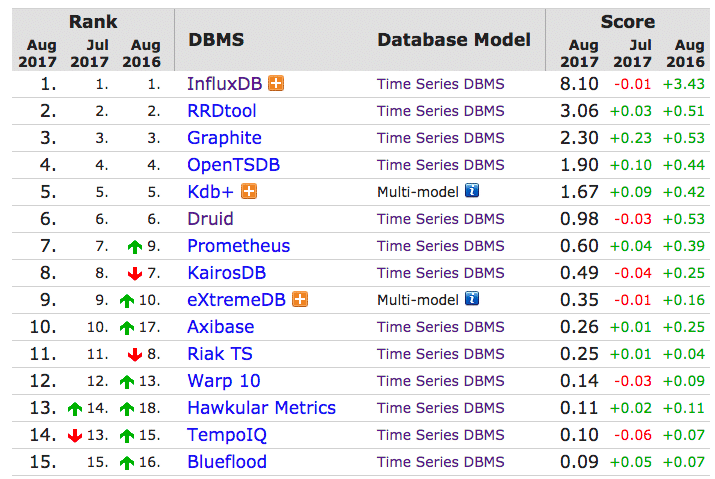
Task: Open the Kdb+ link
Action: 210,192
